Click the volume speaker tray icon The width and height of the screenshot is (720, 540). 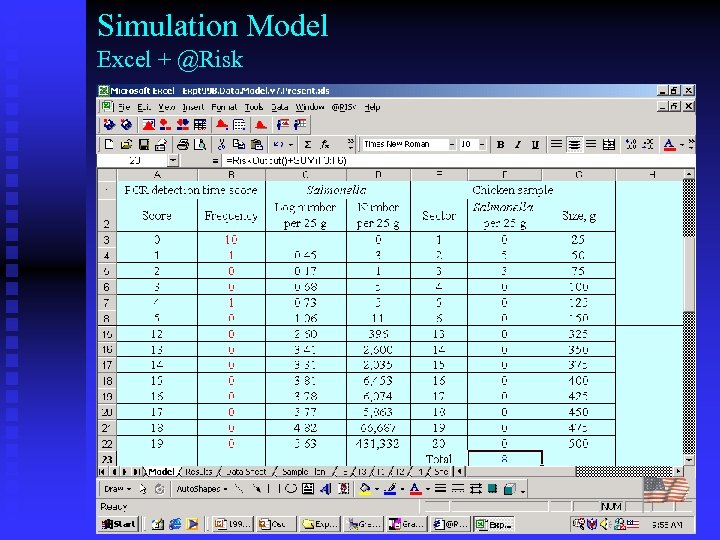(x=604, y=524)
